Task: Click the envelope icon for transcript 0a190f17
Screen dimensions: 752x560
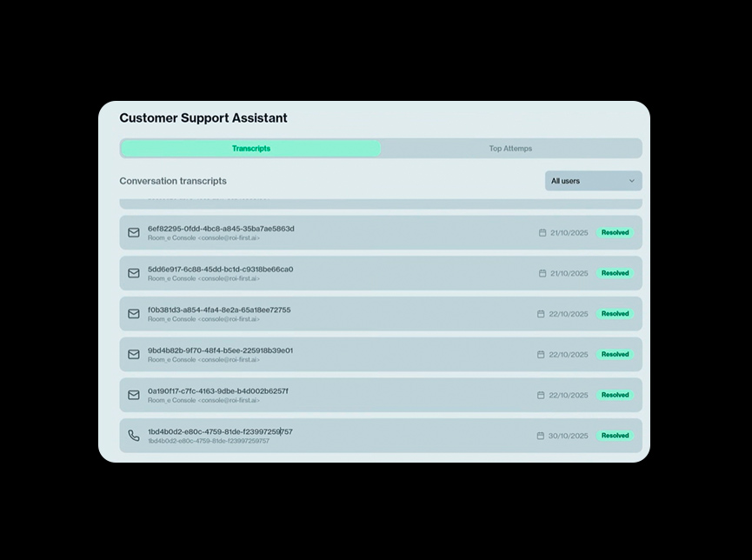Action: (x=134, y=395)
